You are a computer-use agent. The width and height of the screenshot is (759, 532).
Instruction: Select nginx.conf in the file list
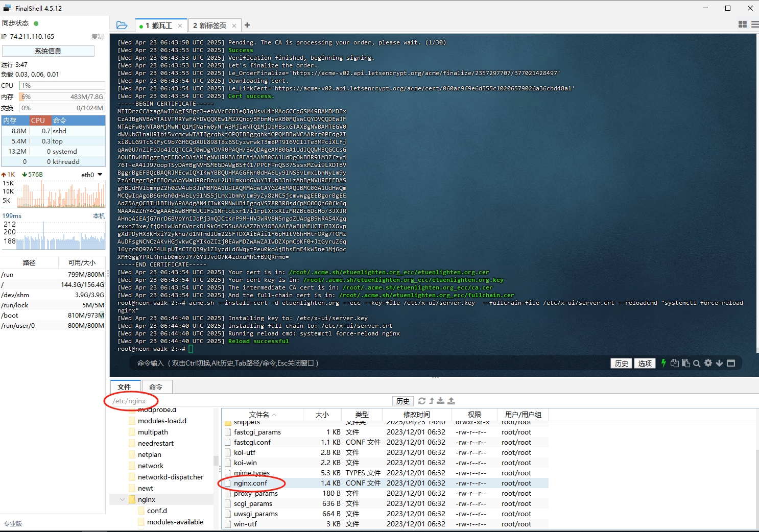coord(386,483)
